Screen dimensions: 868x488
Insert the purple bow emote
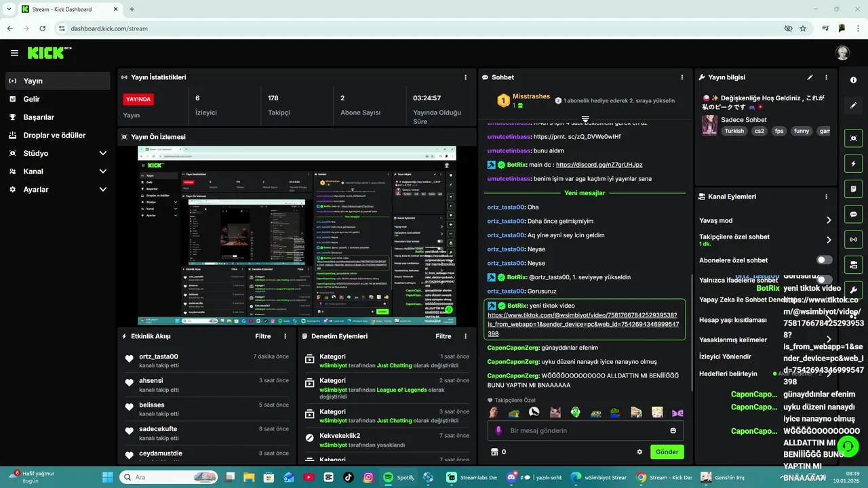click(677, 412)
